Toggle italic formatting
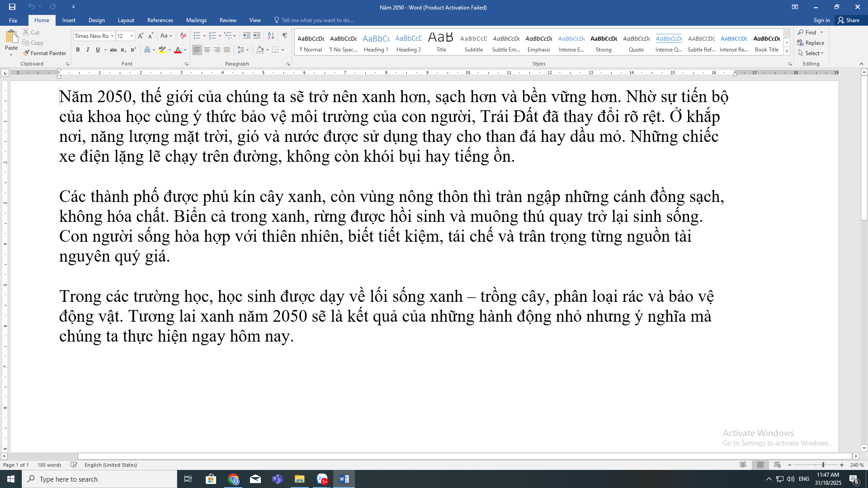The image size is (868, 488). [88, 50]
